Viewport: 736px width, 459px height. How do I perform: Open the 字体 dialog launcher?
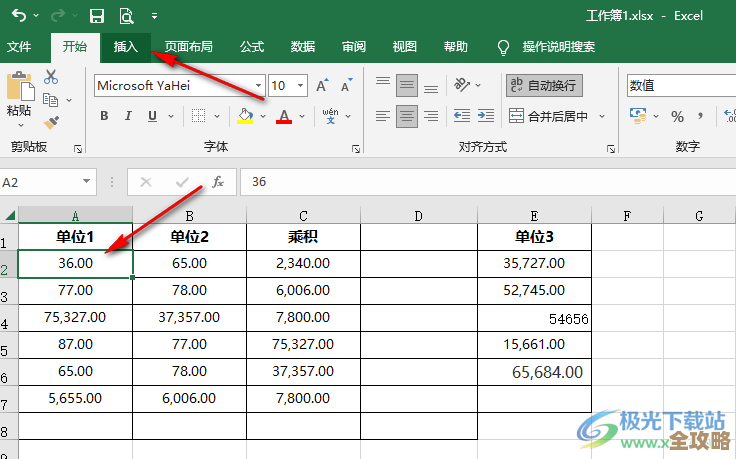[356, 149]
